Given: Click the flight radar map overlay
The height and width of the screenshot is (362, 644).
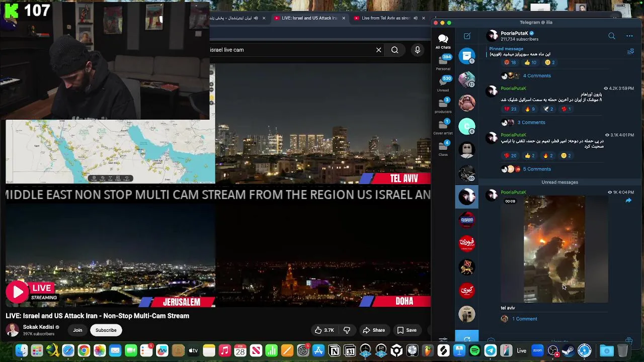Looking at the screenshot, I should pos(110,152).
